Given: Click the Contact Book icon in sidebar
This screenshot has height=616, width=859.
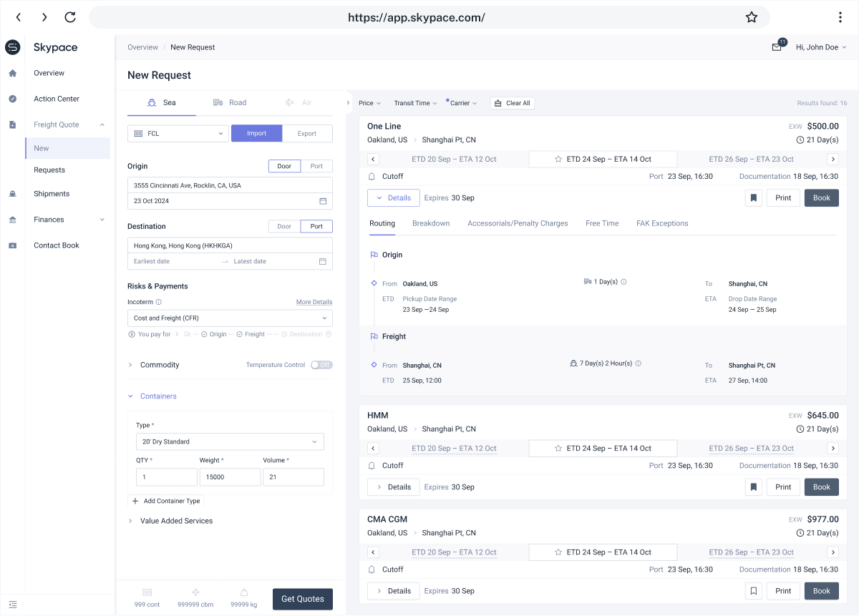Looking at the screenshot, I should [x=13, y=245].
